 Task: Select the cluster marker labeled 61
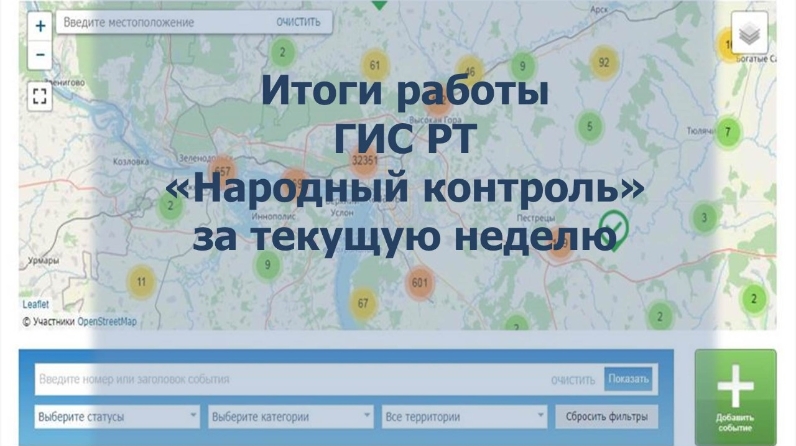(x=375, y=67)
